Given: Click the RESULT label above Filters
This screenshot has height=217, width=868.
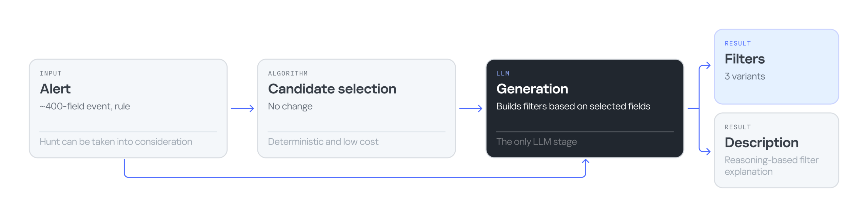Looking at the screenshot, I should [x=738, y=43].
